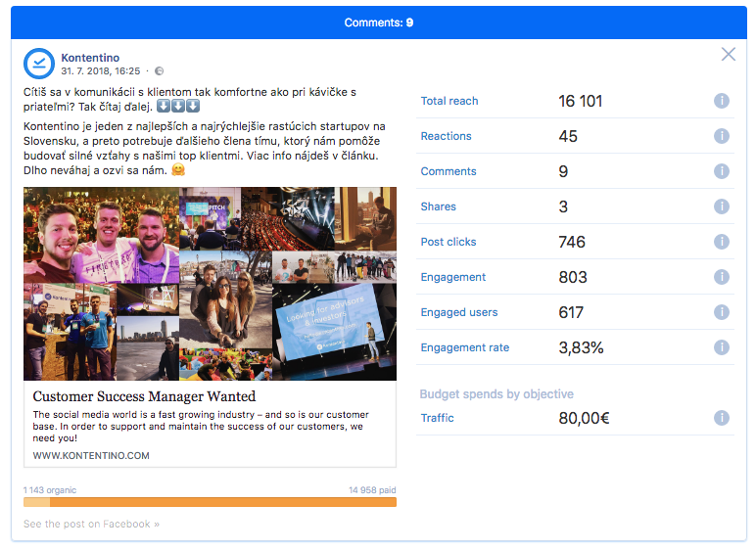Image resolution: width=756 pixels, height=550 pixels.
Task: Click the Post clicks label
Action: pyautogui.click(x=449, y=242)
